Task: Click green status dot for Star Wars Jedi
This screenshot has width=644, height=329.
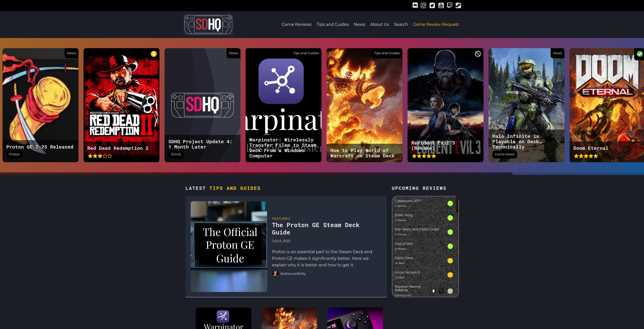Action: [450, 232]
